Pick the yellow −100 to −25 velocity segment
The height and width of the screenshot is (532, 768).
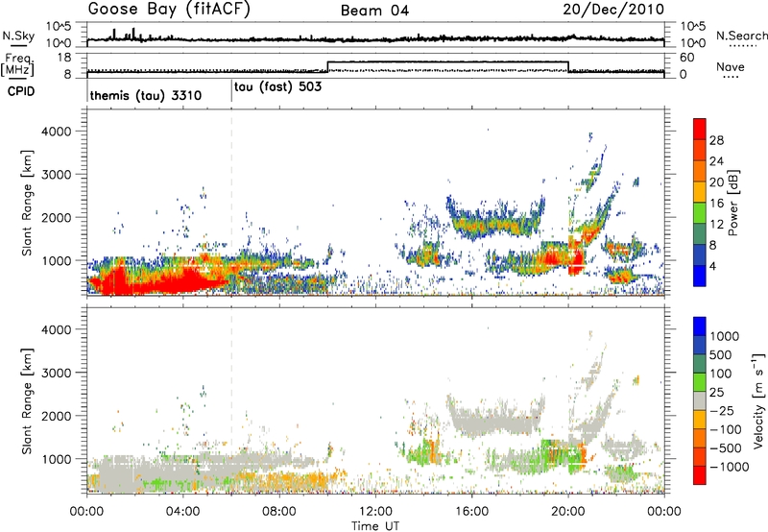[700, 420]
